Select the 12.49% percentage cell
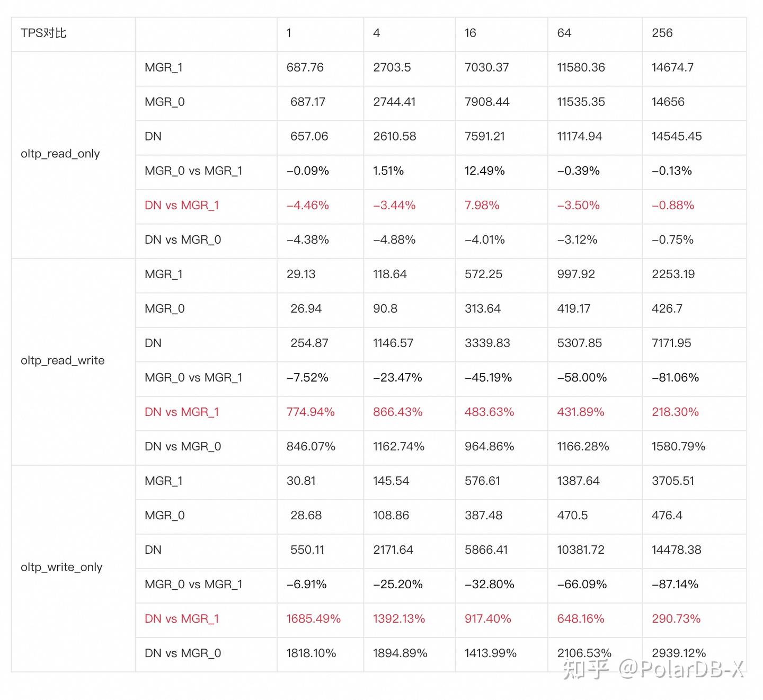Viewport: 763px width, 700px height. pyautogui.click(x=484, y=171)
